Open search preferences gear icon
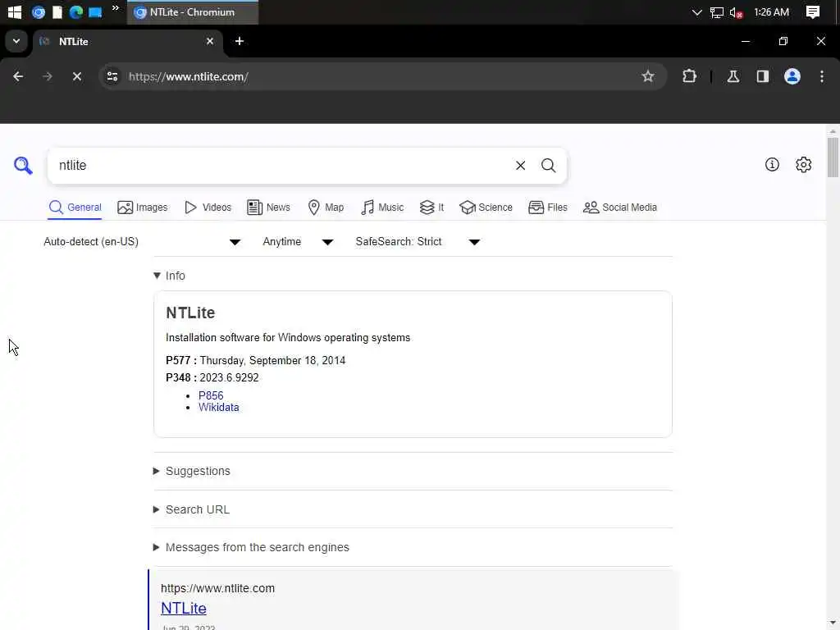 804,164
